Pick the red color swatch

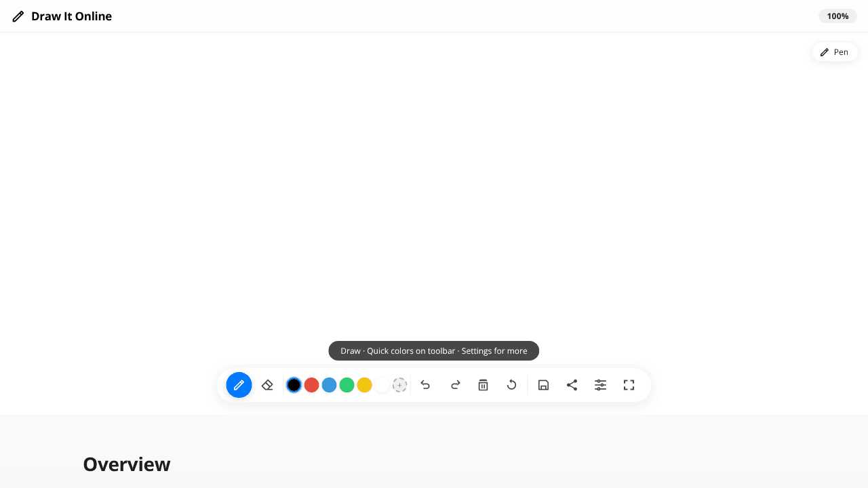pos(311,385)
